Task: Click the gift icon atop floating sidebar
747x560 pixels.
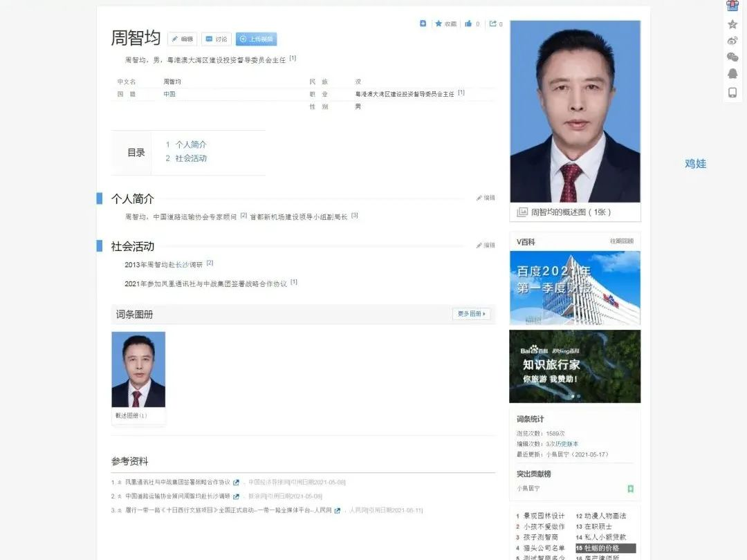Action: 732,6
